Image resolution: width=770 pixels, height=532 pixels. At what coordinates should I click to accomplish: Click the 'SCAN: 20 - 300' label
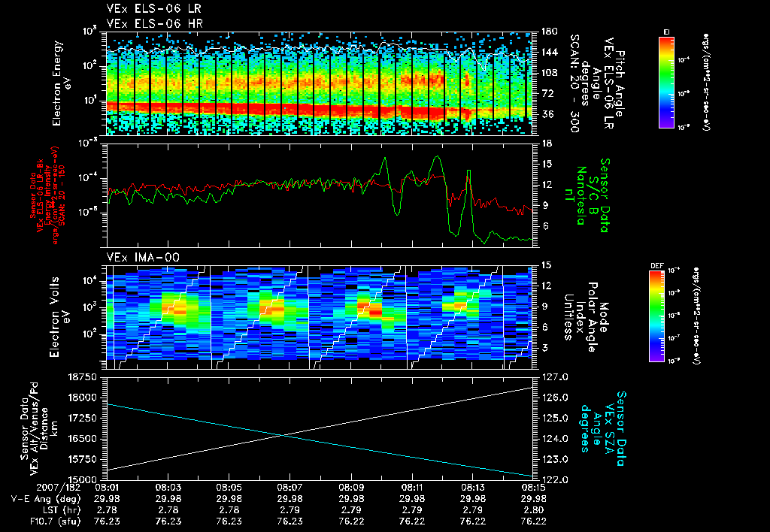tap(574, 83)
